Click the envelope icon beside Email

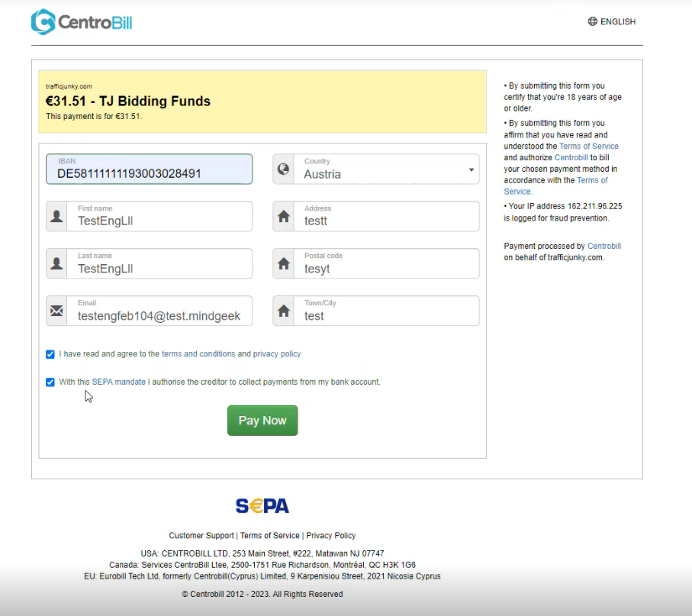[x=56, y=311]
